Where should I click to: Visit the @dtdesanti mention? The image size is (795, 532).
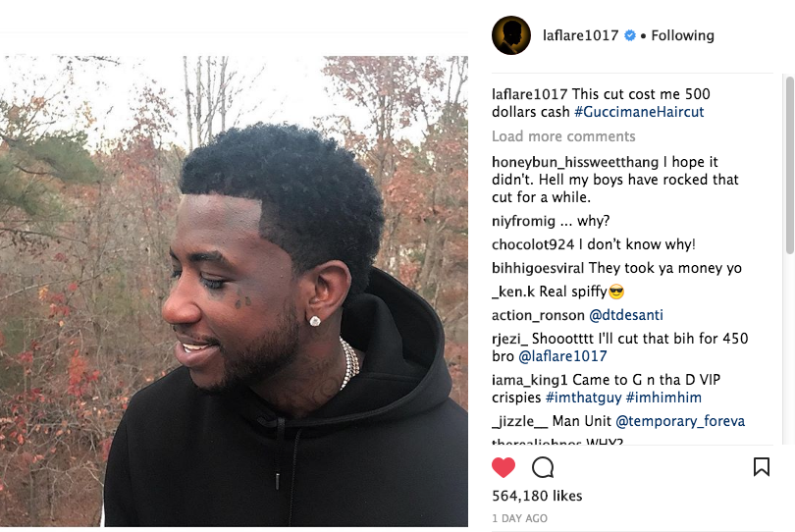pyautogui.click(x=625, y=315)
